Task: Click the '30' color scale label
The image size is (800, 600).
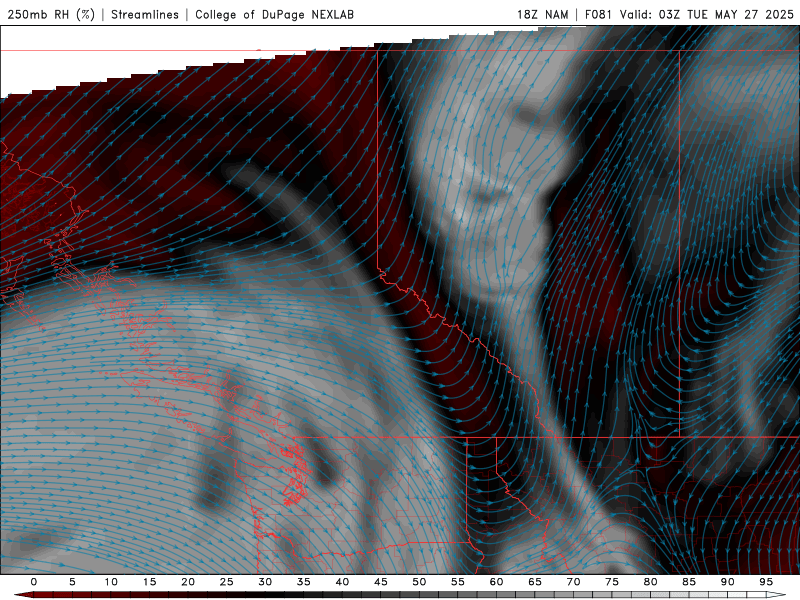Action: [265, 582]
